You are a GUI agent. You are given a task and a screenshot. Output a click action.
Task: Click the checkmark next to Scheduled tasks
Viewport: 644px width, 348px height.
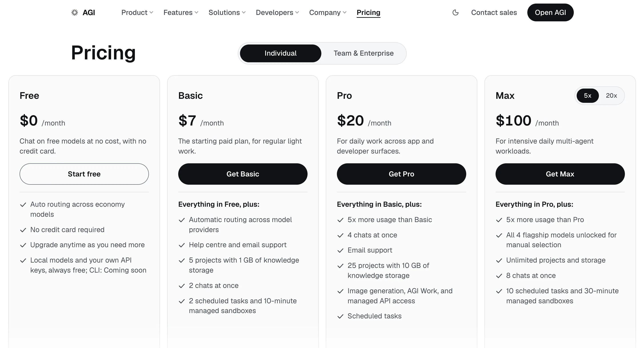(340, 316)
